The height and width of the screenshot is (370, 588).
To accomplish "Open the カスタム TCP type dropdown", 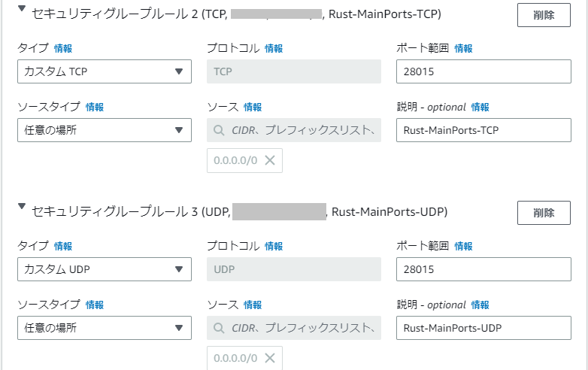I will [x=104, y=71].
